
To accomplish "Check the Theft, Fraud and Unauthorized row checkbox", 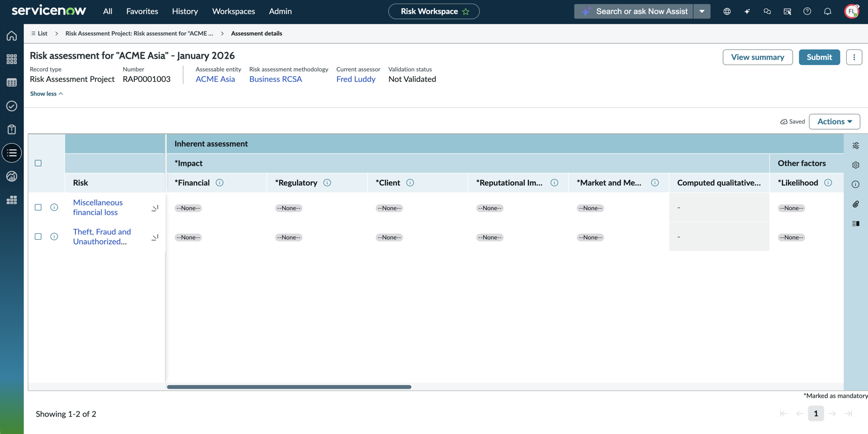I will 38,237.
